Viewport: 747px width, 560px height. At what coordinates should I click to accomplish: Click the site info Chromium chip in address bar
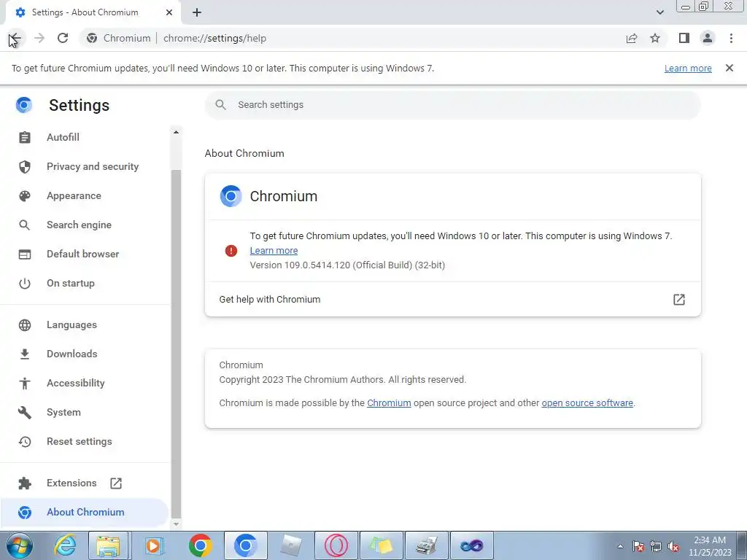tap(119, 38)
